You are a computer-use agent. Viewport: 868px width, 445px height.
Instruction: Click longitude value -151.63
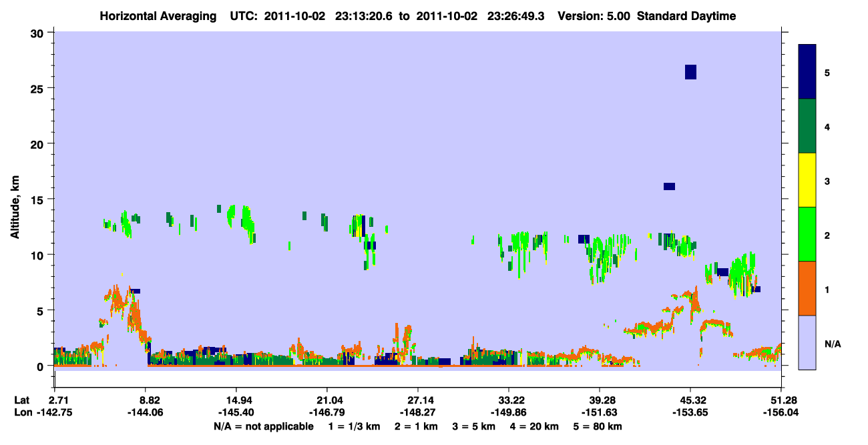tap(600, 412)
